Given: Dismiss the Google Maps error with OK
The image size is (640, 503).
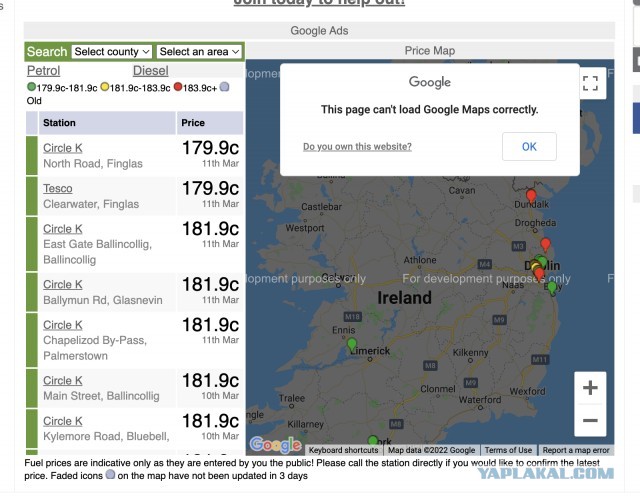Looking at the screenshot, I should (529, 147).
